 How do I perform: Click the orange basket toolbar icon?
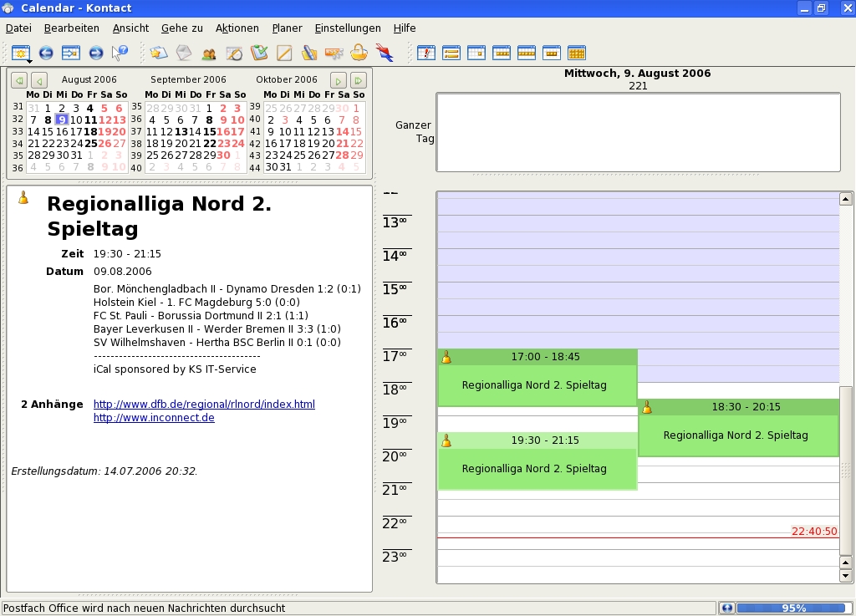[x=359, y=53]
